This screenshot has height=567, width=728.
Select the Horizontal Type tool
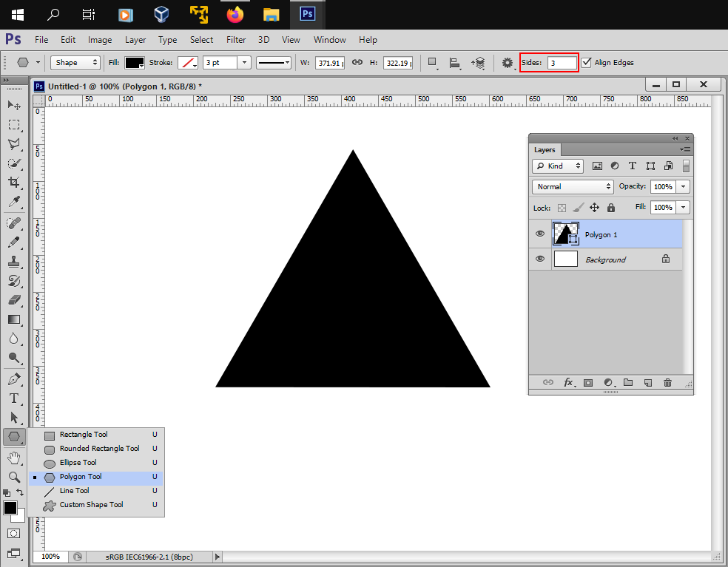[14, 398]
